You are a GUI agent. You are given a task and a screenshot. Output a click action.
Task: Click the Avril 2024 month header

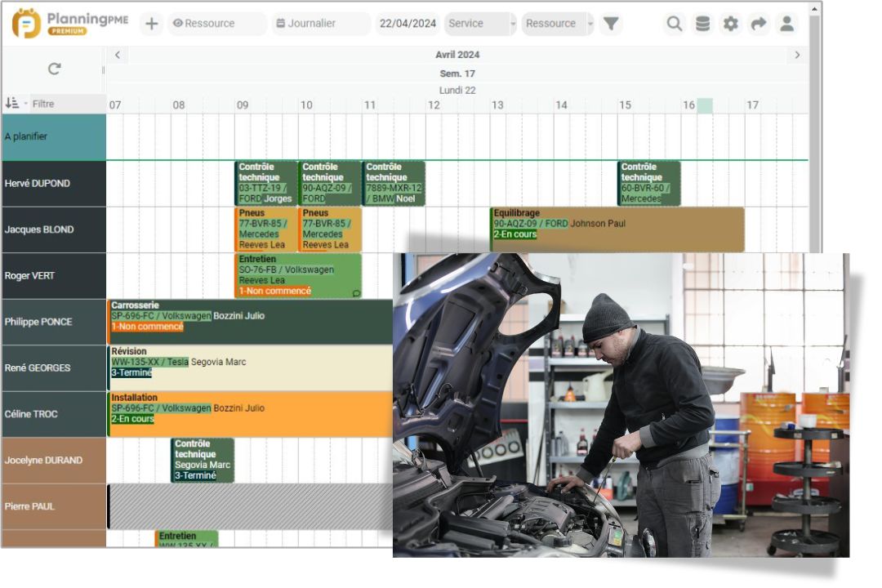[457, 55]
